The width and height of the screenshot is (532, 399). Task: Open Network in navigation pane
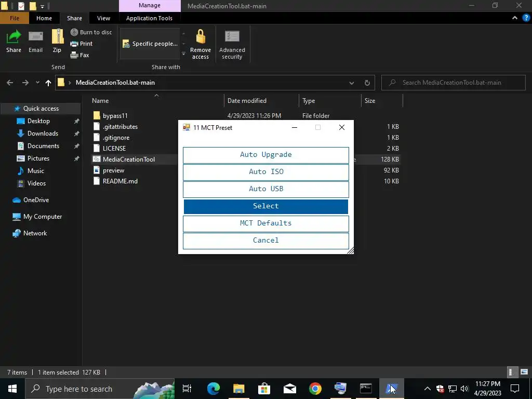[35, 233]
